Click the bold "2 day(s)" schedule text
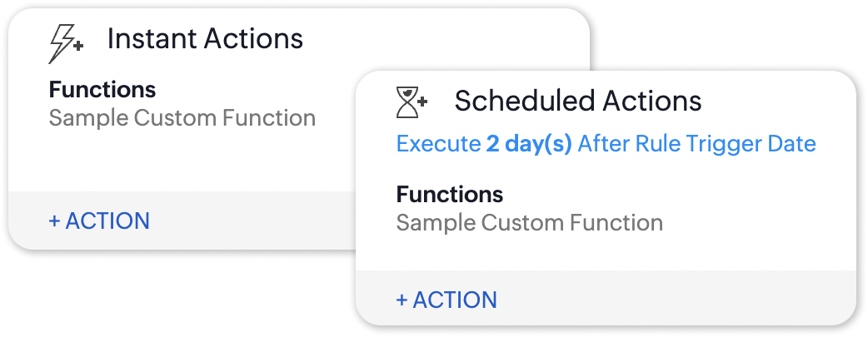 point(529,144)
